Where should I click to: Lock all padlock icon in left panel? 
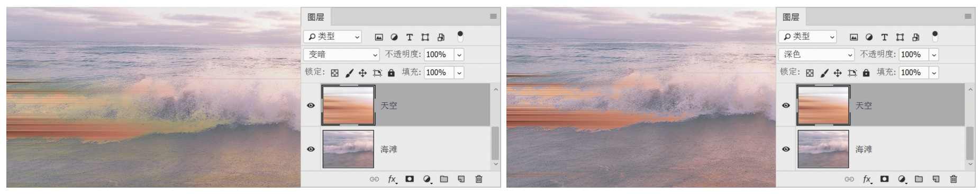(391, 73)
